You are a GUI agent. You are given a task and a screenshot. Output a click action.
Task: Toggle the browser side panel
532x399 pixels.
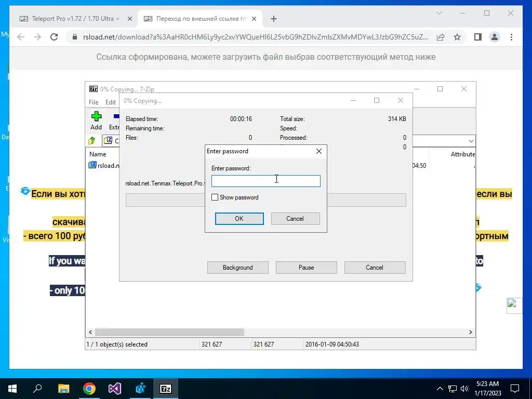(478, 37)
